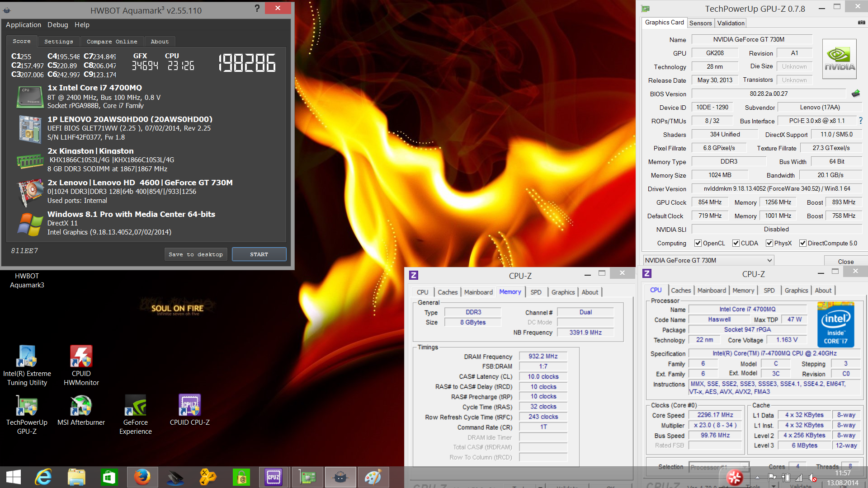Viewport: 868px width, 488px height.
Task: Toggle the PhysX checkbox in GPU-Z
Action: pyautogui.click(x=769, y=243)
